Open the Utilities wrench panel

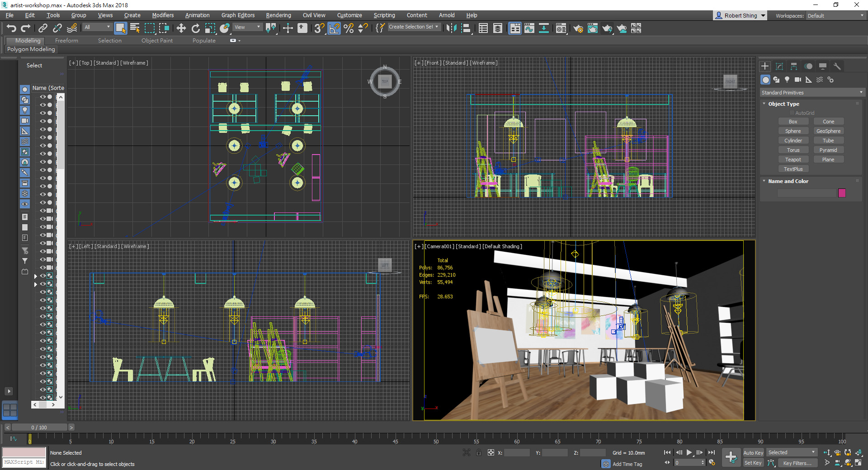837,66
